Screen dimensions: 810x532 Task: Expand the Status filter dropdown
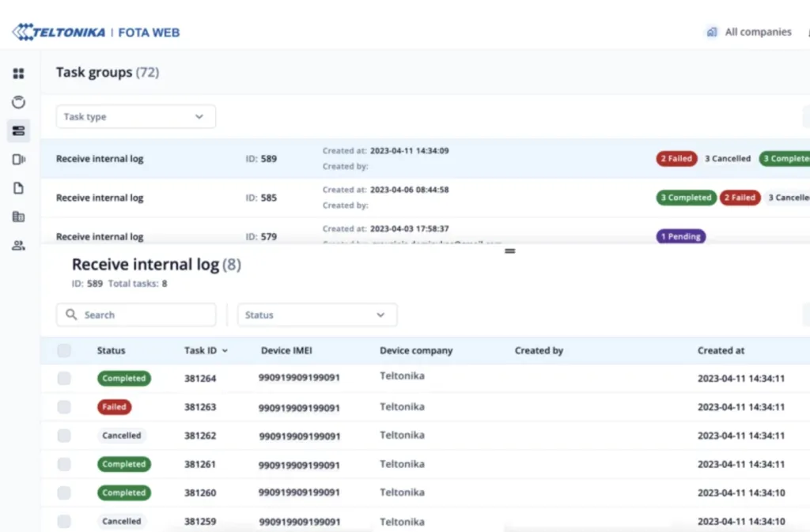point(316,315)
